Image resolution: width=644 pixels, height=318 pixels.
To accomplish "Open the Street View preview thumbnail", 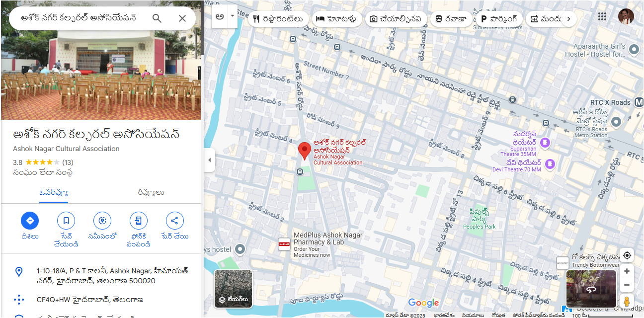I will (591, 289).
